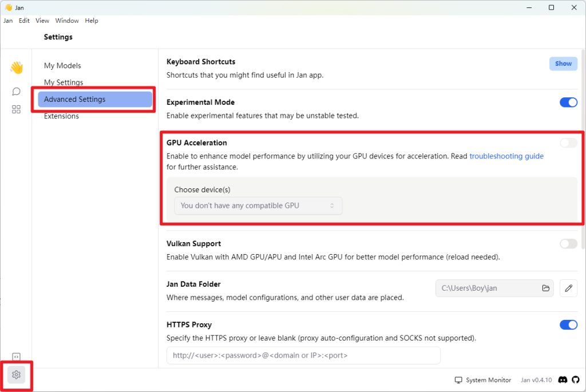Click the local API server icon
This screenshot has width=586, height=392.
(x=16, y=357)
